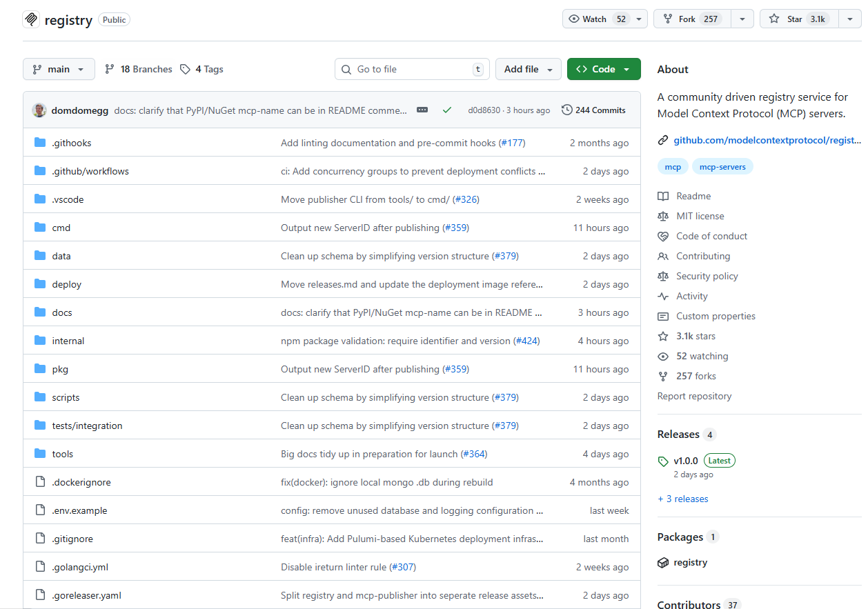868x609 pixels.
Task: Open the .githooks folder
Action: (x=72, y=143)
